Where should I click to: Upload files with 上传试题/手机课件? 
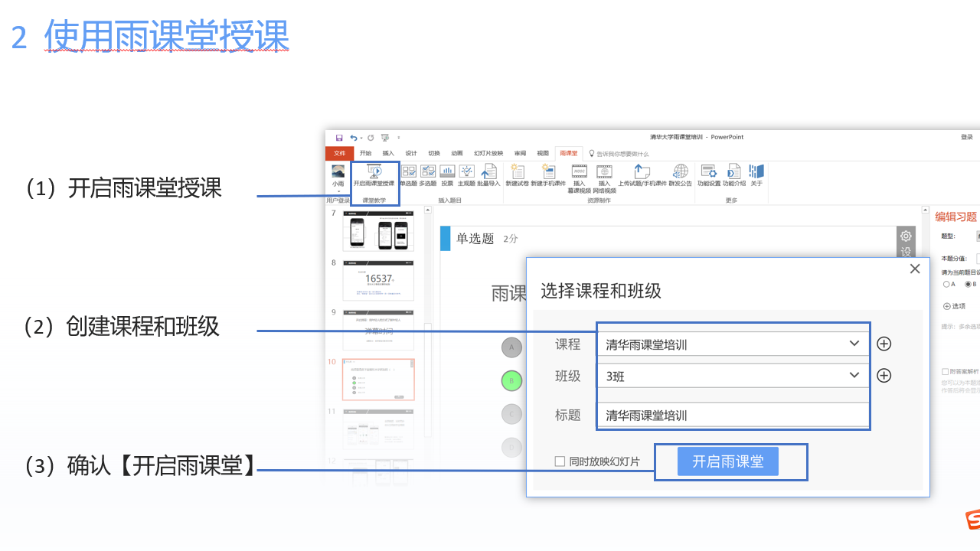tap(642, 176)
